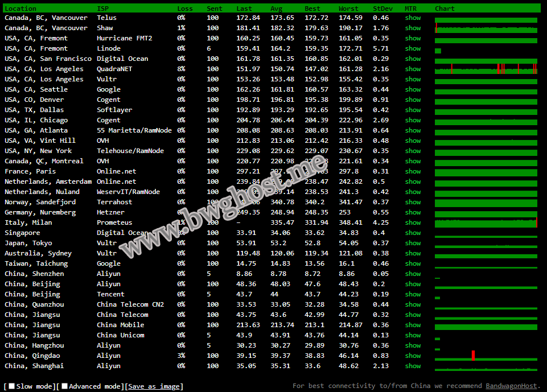Click the MTR column header
547x392 pixels.
point(410,9)
